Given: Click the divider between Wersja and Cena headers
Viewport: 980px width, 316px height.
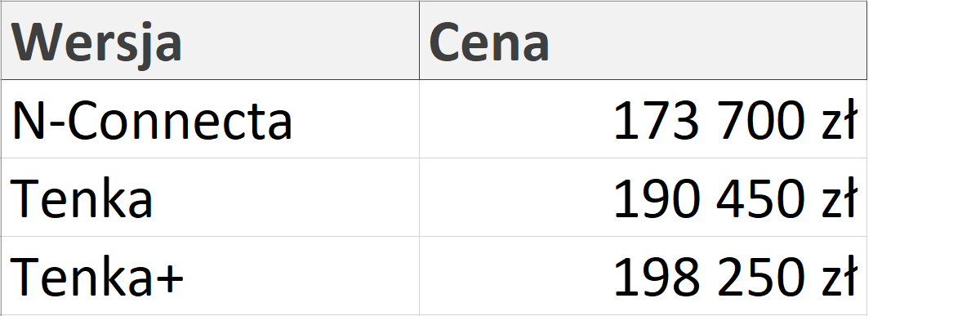Looking at the screenshot, I should (419, 41).
